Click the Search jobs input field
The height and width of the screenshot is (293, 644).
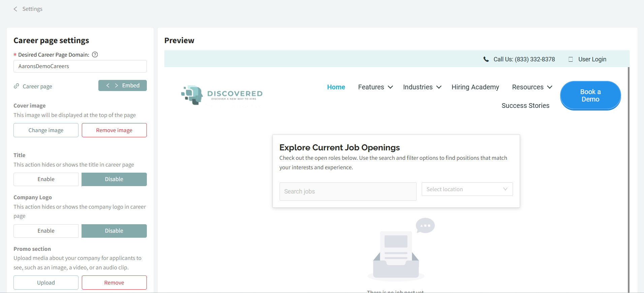tap(348, 192)
